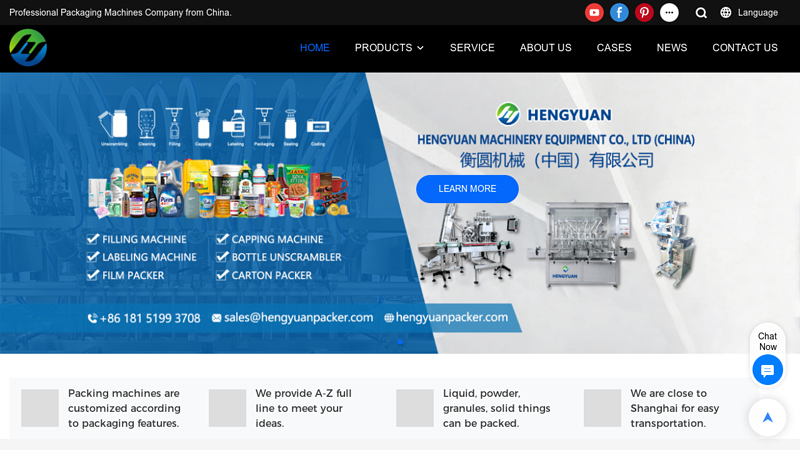The height and width of the screenshot is (450, 800).
Task: Open the Contact Us page
Action: point(744,47)
